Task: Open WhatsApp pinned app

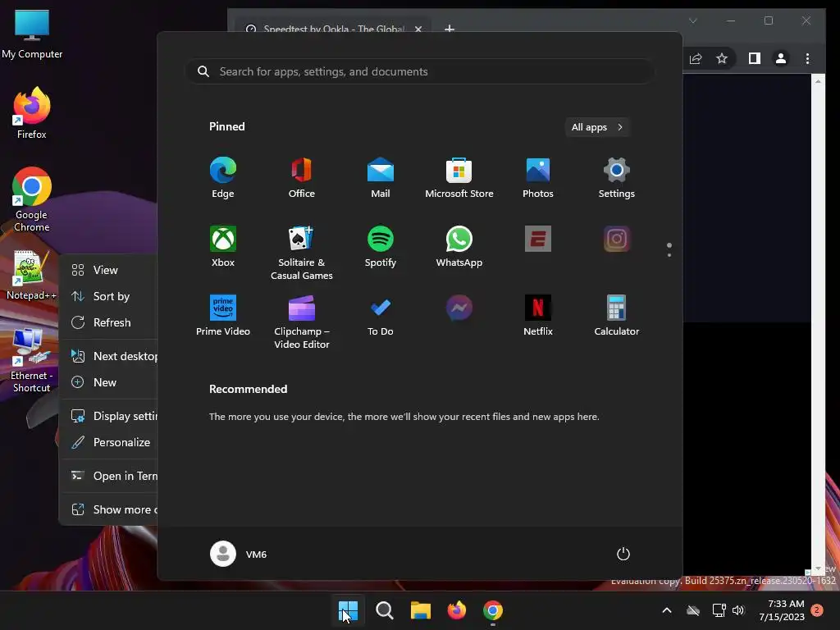Action: tap(459, 246)
